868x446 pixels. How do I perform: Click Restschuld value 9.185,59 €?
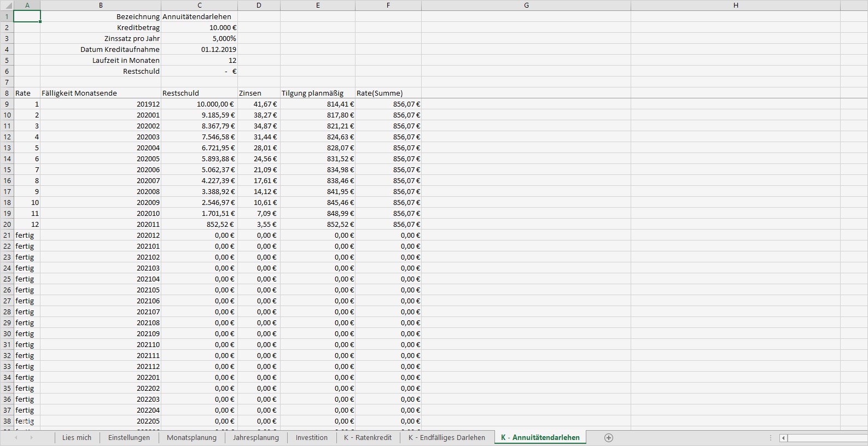click(200, 115)
